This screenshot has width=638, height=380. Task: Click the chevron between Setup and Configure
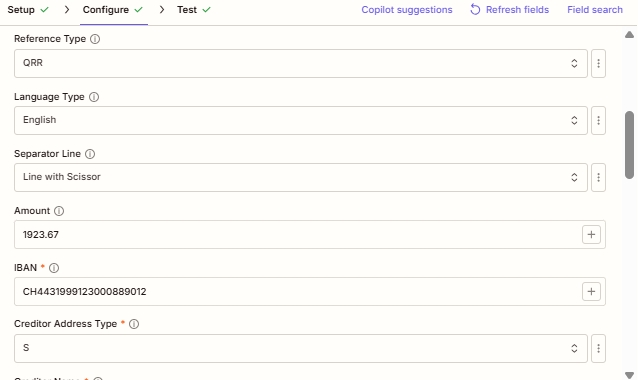tap(67, 10)
